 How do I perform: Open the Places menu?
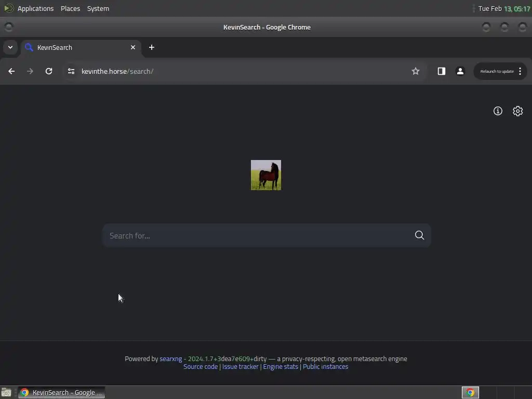pos(70,8)
